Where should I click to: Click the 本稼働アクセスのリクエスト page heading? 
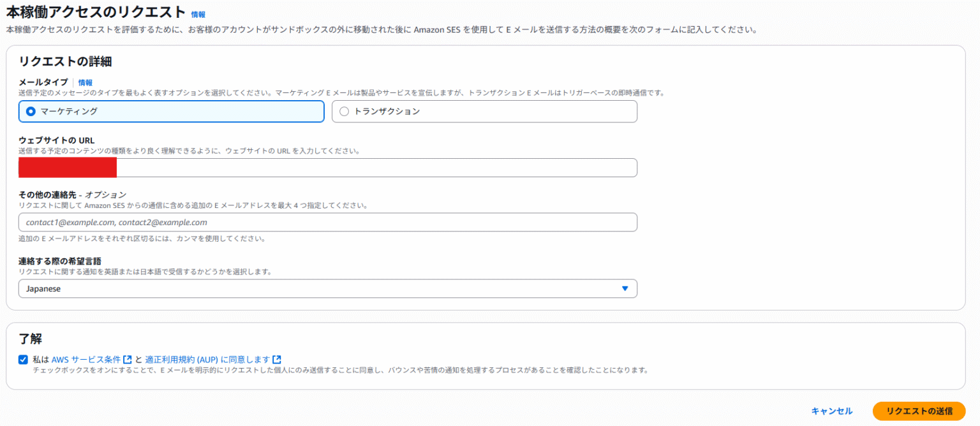[96, 13]
